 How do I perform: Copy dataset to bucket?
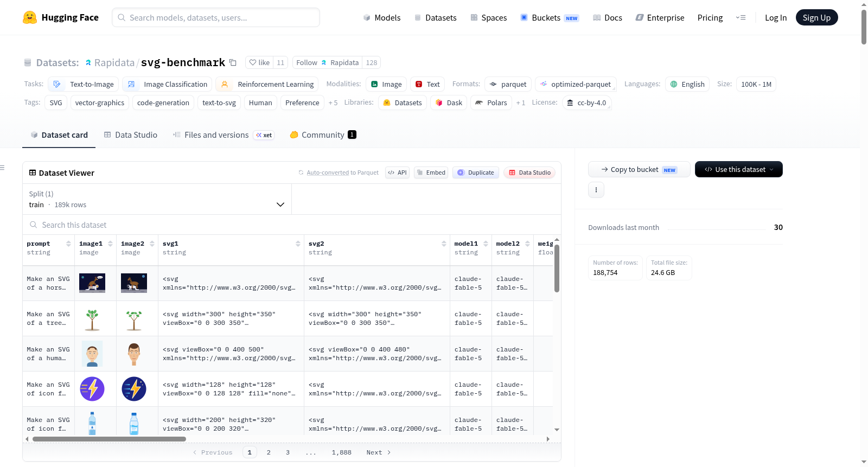[x=639, y=169]
